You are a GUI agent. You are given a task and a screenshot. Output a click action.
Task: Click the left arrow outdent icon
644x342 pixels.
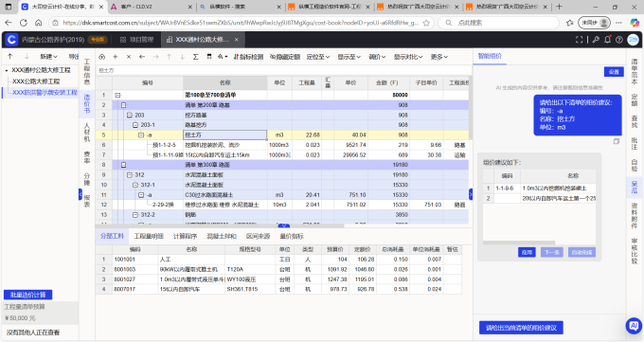(142, 57)
